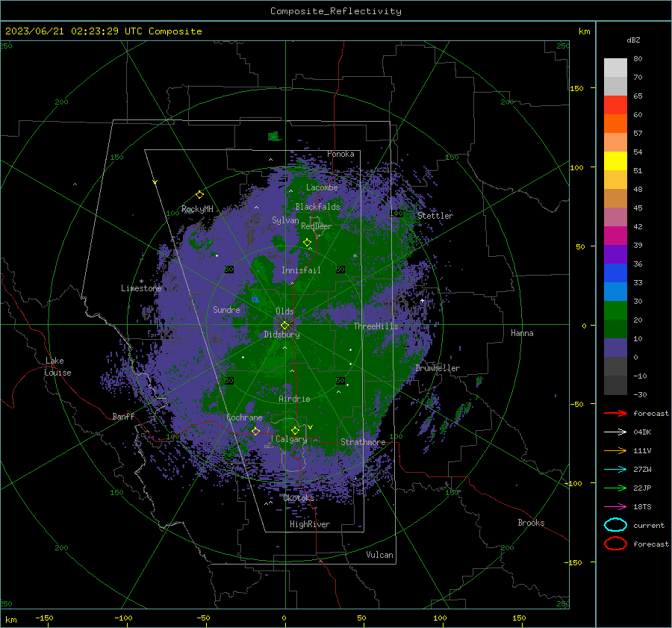Click the RockyMH map label
This screenshot has height=628, width=672.
pos(197,209)
